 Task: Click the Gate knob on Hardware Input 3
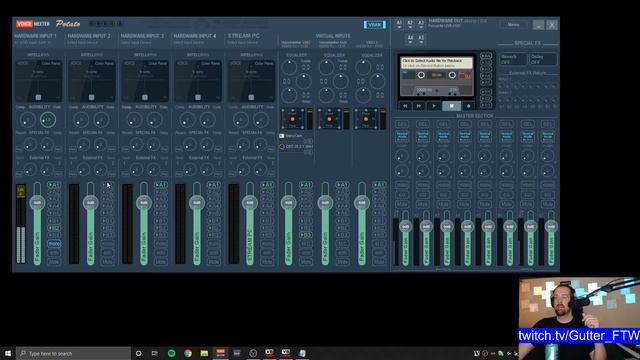pos(154,120)
